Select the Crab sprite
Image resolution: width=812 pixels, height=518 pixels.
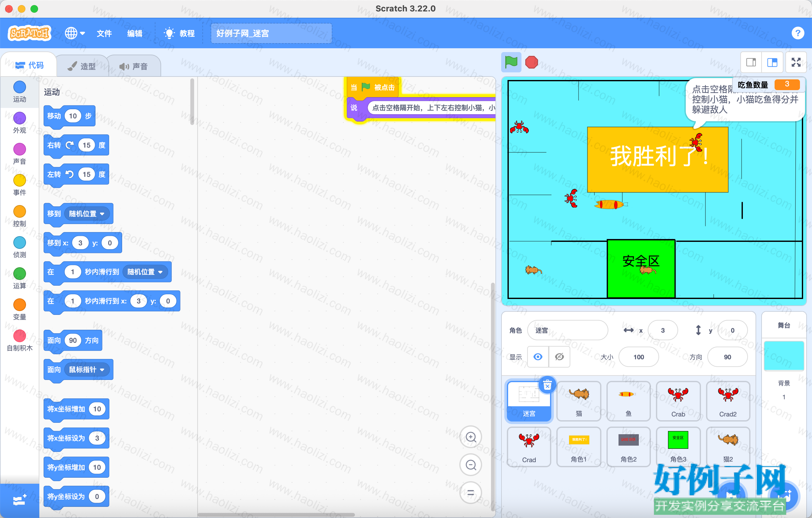pyautogui.click(x=678, y=401)
